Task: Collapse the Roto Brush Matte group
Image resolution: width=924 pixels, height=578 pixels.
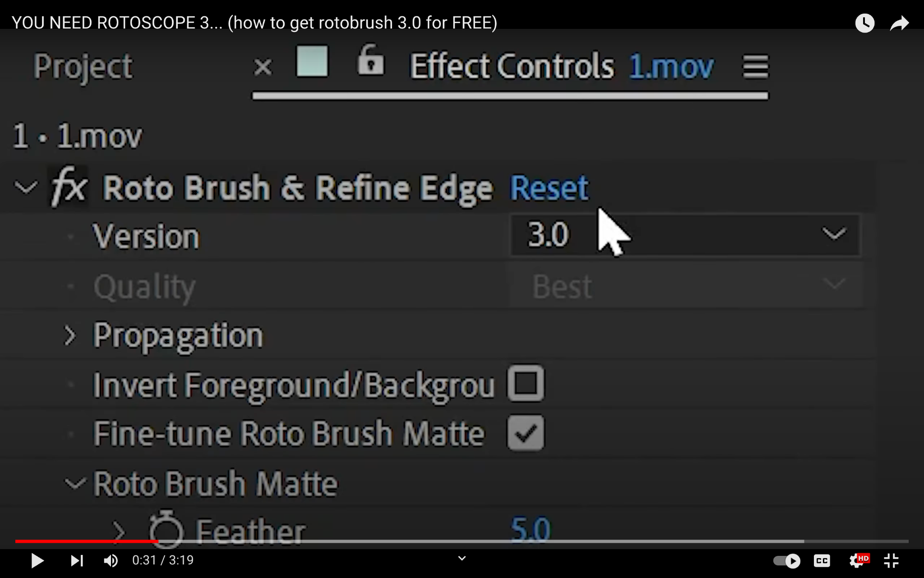Action: tap(74, 484)
